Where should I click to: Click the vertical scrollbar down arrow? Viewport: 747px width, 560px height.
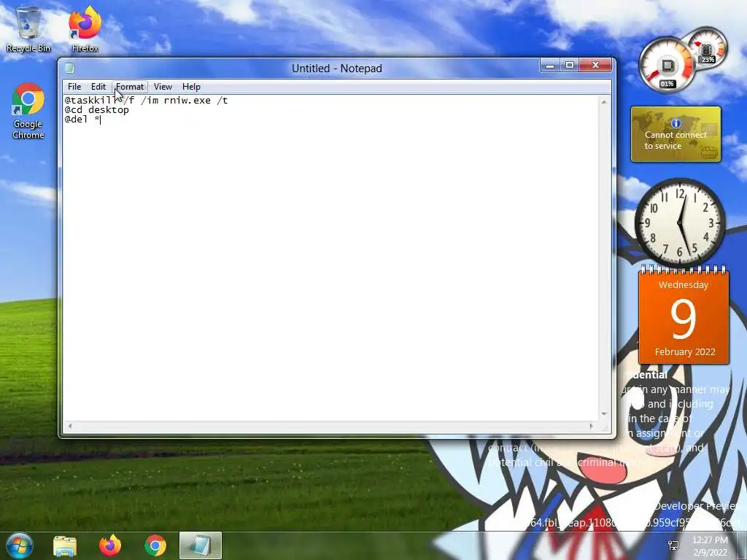point(604,414)
